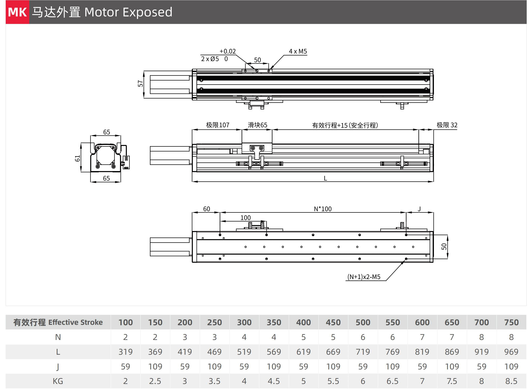
Task: Click the N row label in table
Action: click(x=58, y=337)
